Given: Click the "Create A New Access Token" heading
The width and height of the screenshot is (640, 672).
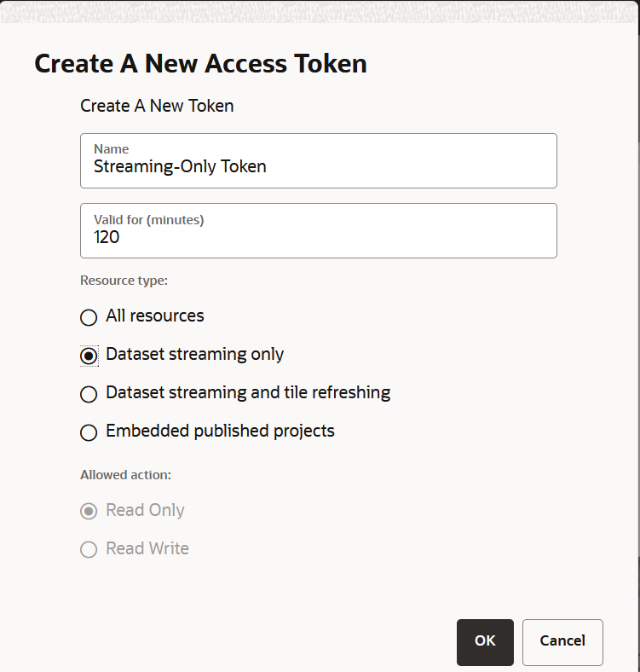Looking at the screenshot, I should pyautogui.click(x=200, y=64).
